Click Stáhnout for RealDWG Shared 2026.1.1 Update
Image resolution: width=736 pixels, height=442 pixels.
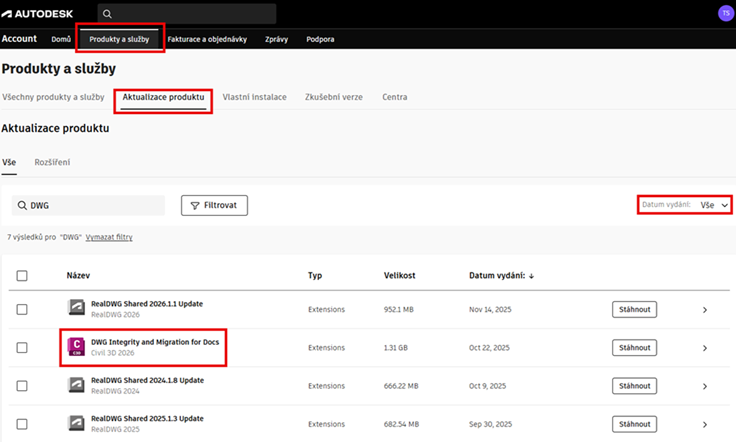[634, 309]
